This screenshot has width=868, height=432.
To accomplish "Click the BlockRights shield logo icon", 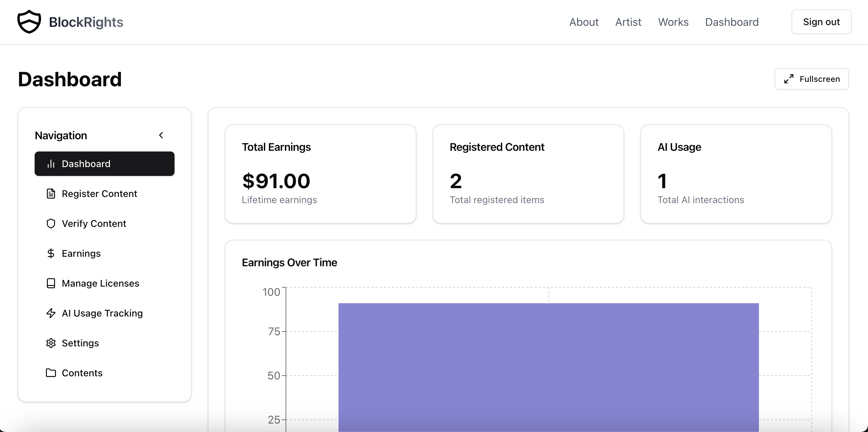I will [29, 22].
